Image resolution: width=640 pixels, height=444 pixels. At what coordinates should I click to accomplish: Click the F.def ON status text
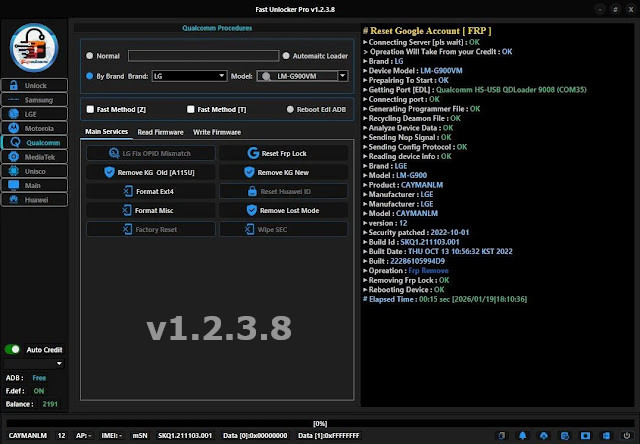tap(39, 391)
